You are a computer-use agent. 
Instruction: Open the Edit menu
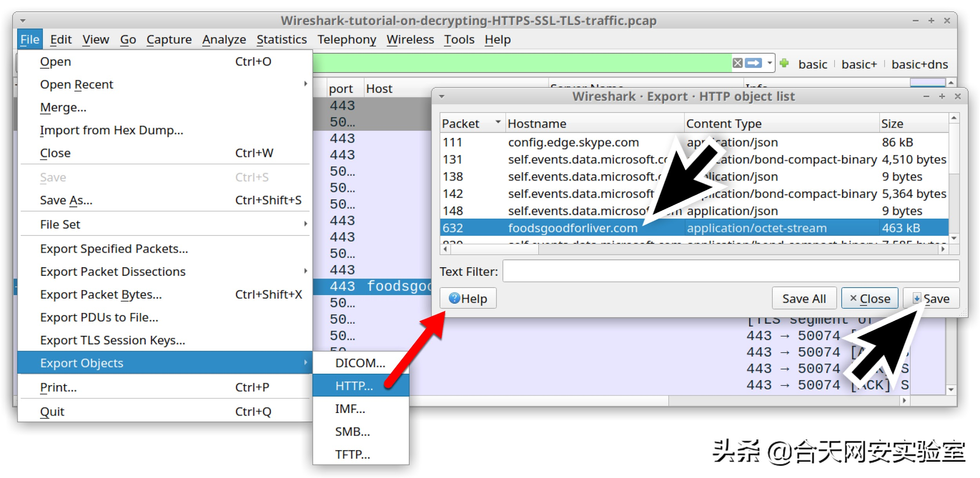click(61, 39)
